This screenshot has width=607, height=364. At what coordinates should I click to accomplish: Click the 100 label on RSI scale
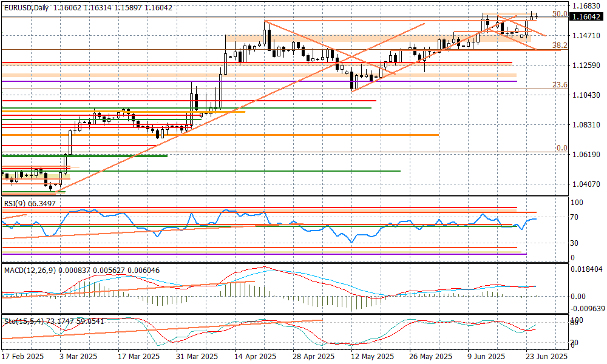point(577,202)
